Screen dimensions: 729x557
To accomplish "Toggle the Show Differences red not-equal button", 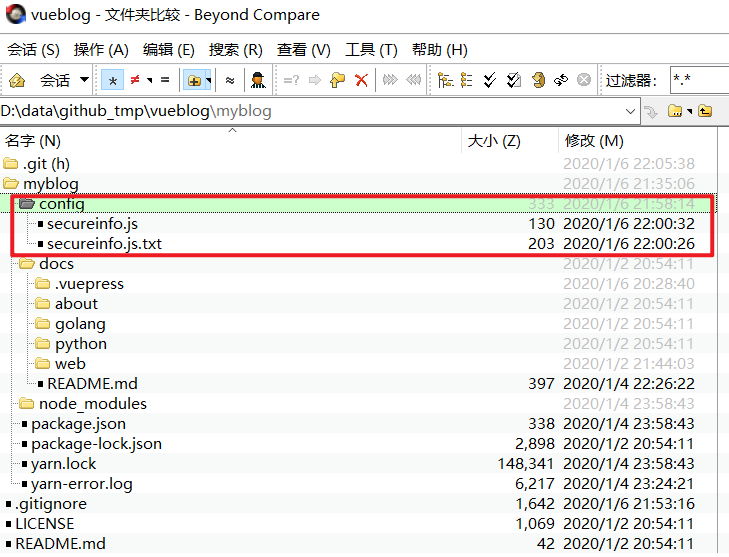I will pyautogui.click(x=135, y=80).
